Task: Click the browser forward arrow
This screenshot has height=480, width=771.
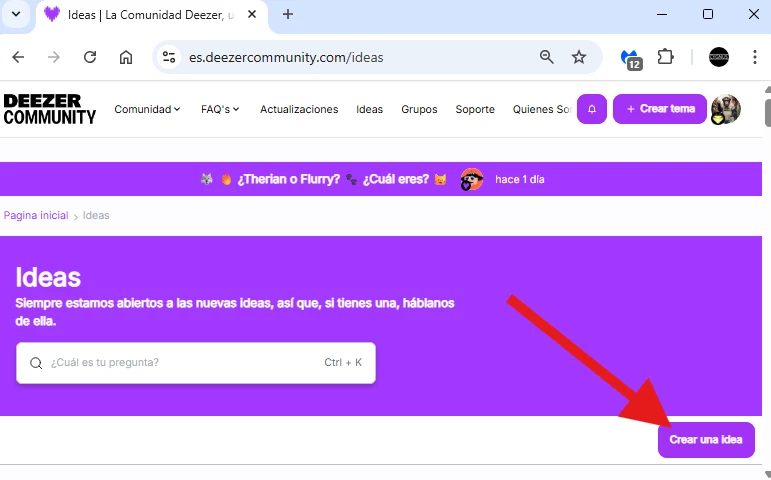Action: [x=54, y=57]
